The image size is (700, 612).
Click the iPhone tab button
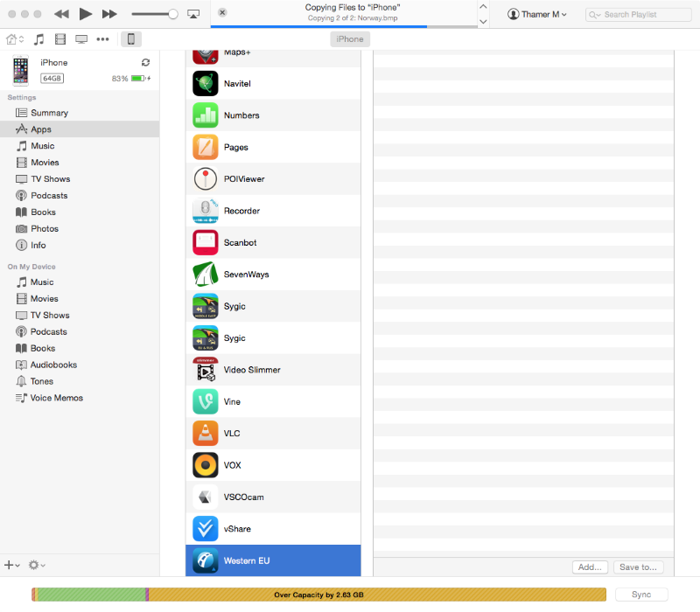click(350, 39)
